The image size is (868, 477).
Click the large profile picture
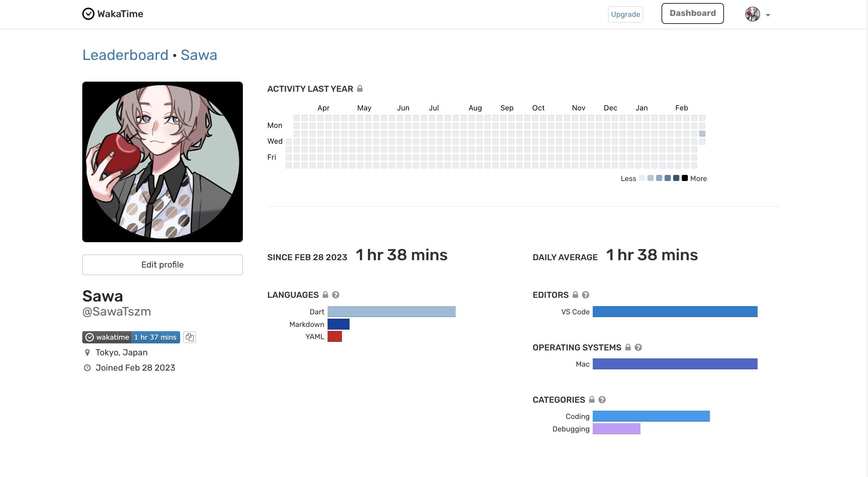tap(162, 162)
